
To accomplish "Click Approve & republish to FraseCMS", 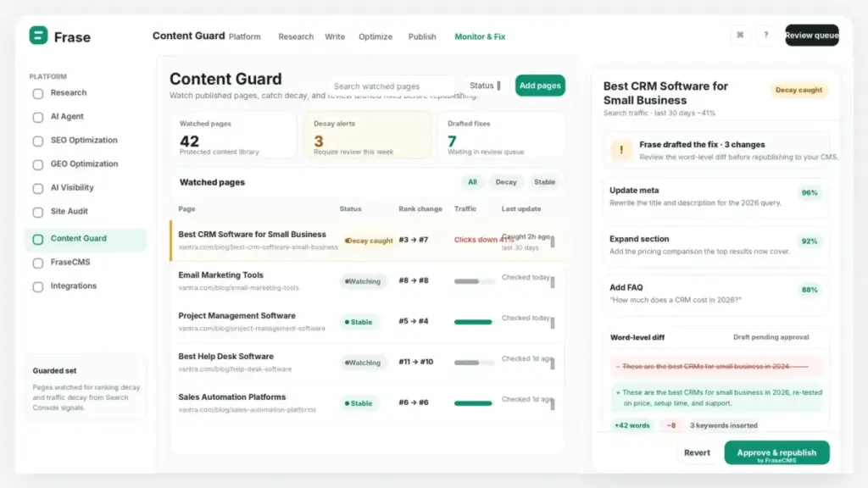I will tap(776, 452).
